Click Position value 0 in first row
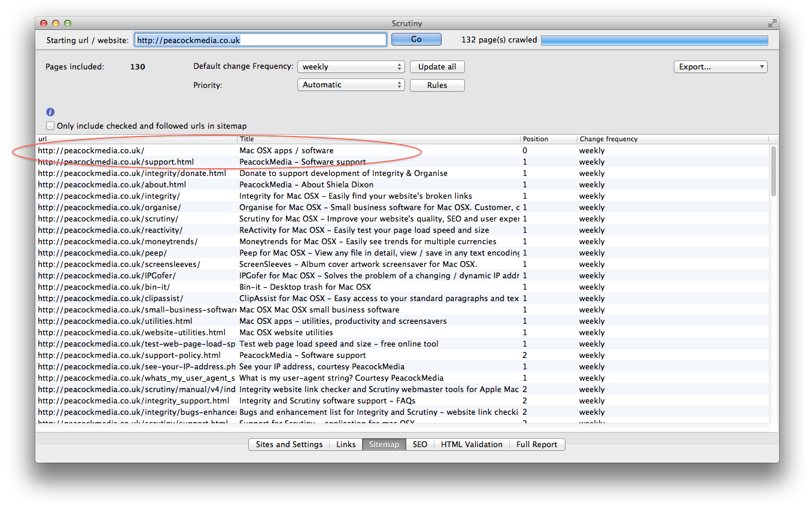Screen dimensions: 812x507 pos(525,150)
